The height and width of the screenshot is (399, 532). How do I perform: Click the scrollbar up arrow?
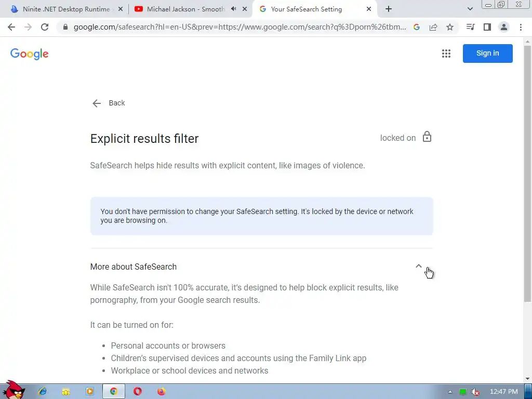[x=527, y=42]
